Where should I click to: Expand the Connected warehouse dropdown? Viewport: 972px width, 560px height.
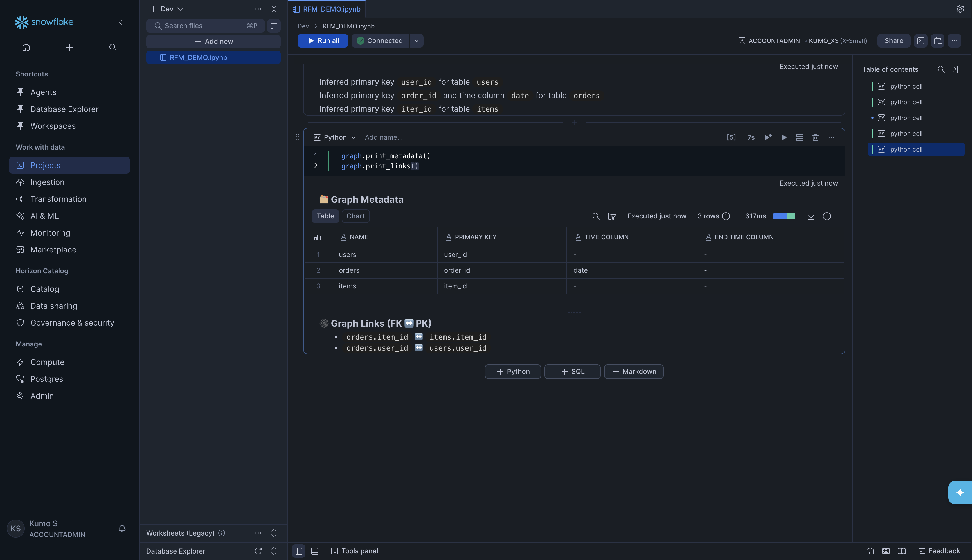[x=417, y=40]
